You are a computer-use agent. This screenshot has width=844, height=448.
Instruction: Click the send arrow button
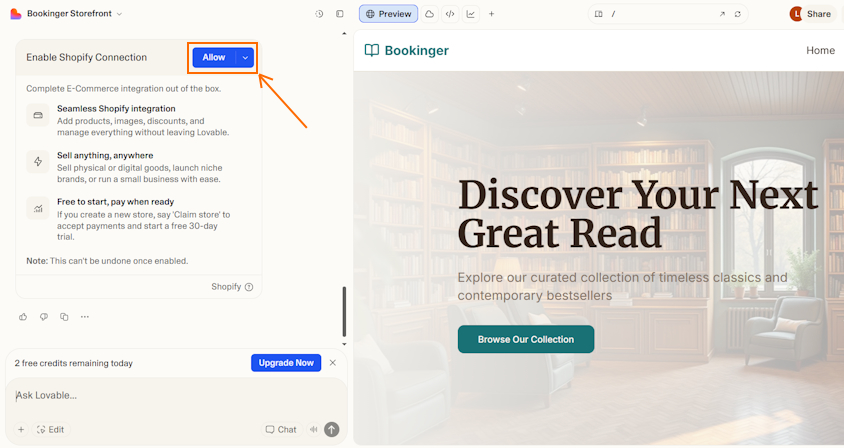pos(332,429)
